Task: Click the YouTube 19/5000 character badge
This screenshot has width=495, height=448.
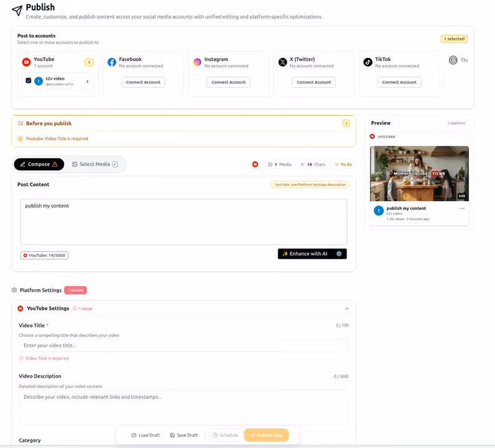Action: click(44, 255)
